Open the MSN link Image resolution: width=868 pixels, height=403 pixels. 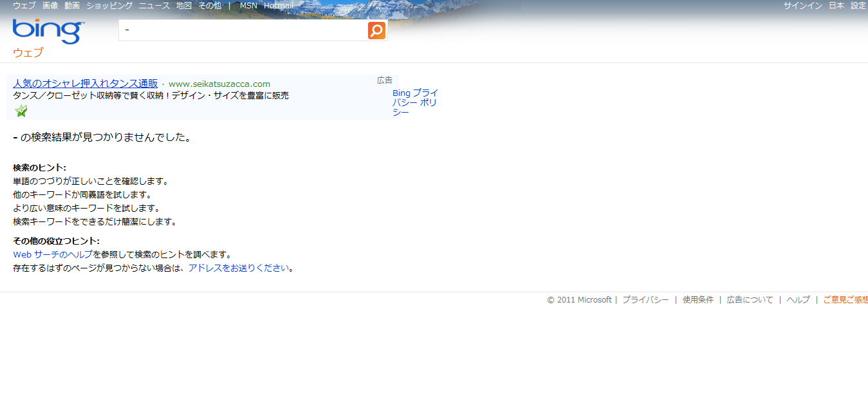click(x=248, y=5)
